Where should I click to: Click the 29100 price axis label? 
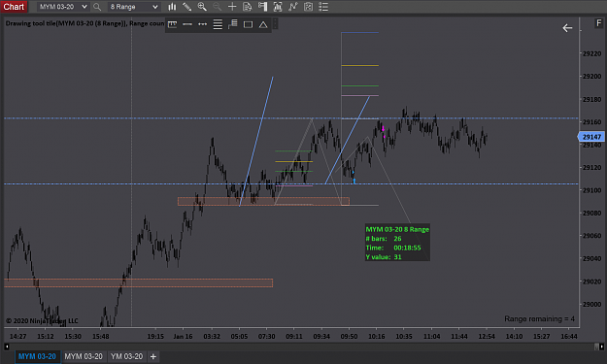pyautogui.click(x=591, y=190)
